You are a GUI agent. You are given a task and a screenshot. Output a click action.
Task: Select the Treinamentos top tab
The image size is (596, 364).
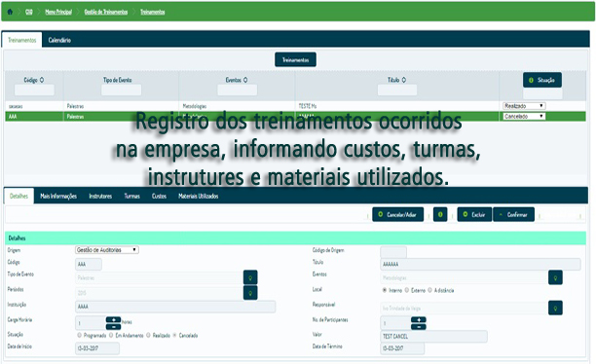[22, 40]
